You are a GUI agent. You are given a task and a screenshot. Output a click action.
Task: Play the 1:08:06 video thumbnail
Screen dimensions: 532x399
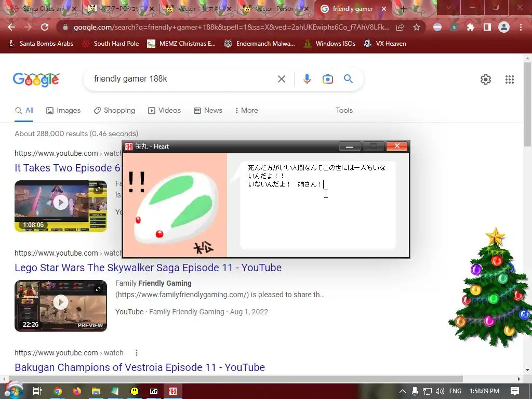pos(61,206)
